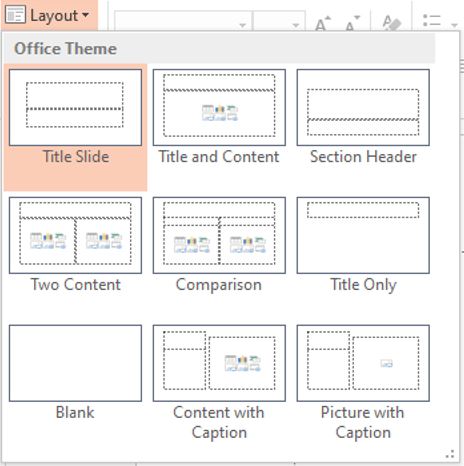Select the Content with Caption layout
This screenshot has width=464, height=466.
coord(219,363)
